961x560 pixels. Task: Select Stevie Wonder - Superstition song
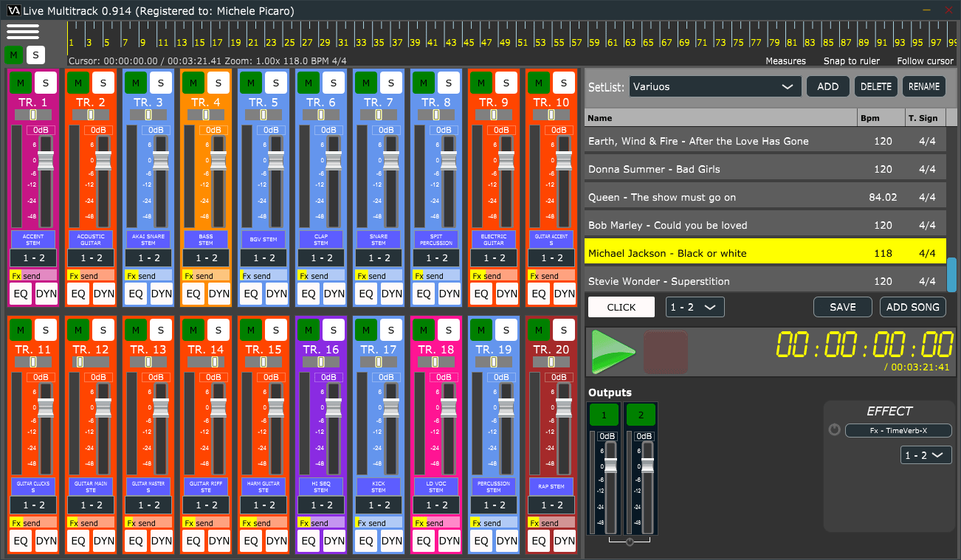(765, 280)
